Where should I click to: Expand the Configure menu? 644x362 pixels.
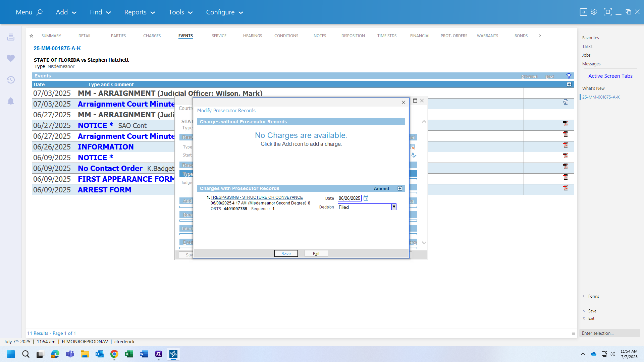(x=224, y=12)
